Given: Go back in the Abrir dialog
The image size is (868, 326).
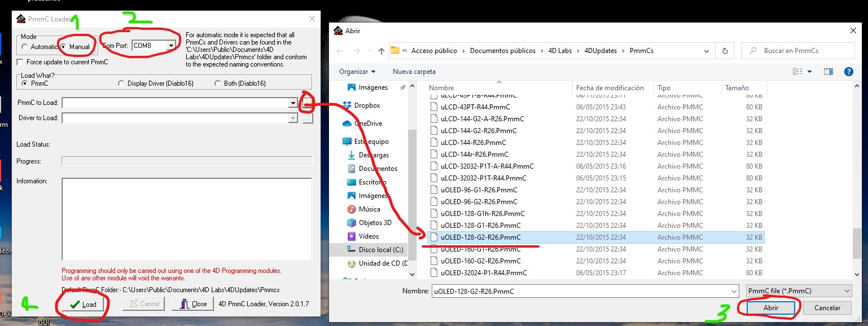Looking at the screenshot, I should pyautogui.click(x=340, y=51).
